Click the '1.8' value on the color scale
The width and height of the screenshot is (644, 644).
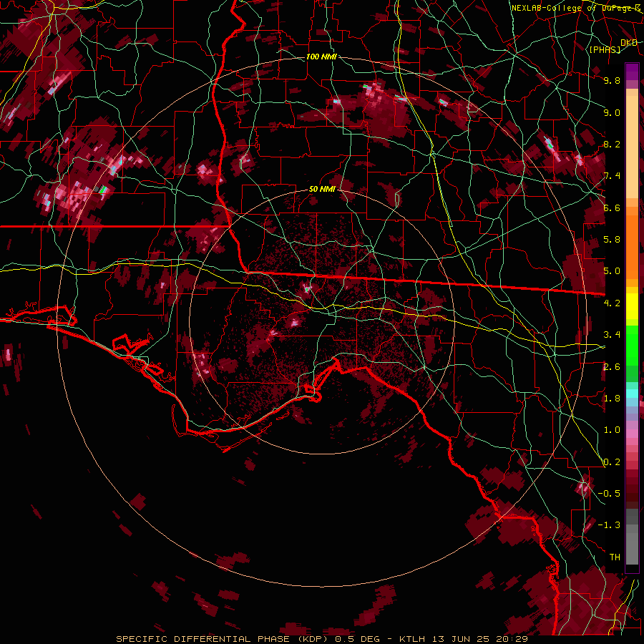coord(612,399)
